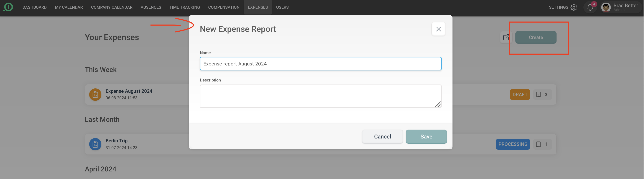
Task: Click the receipt icon in processing row
Action: click(x=538, y=144)
